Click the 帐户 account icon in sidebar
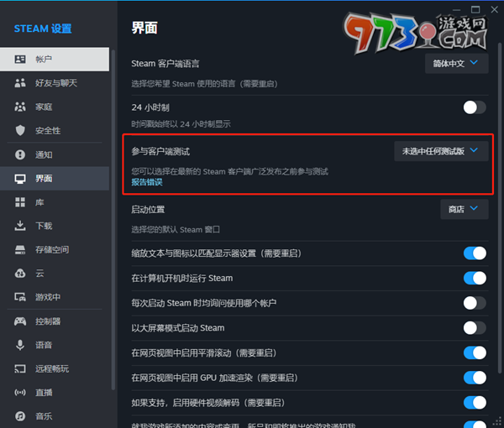Screen dimensions: 504x428 [20, 60]
